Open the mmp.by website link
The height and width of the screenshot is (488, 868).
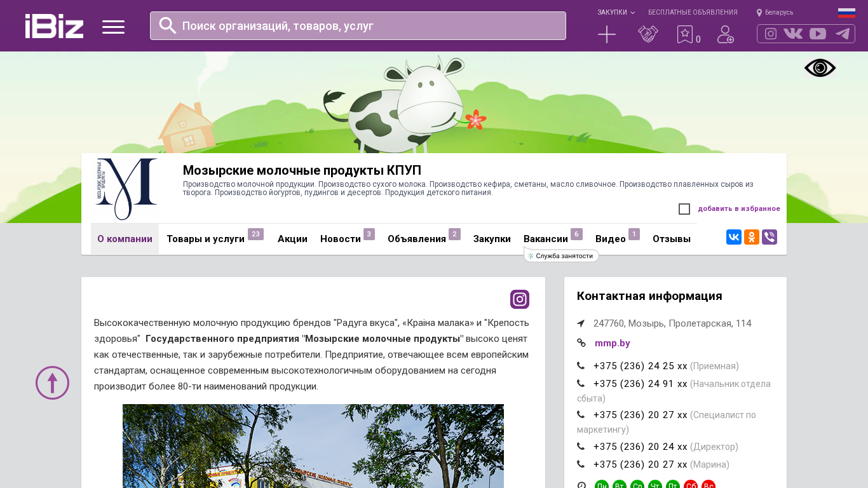[613, 343]
